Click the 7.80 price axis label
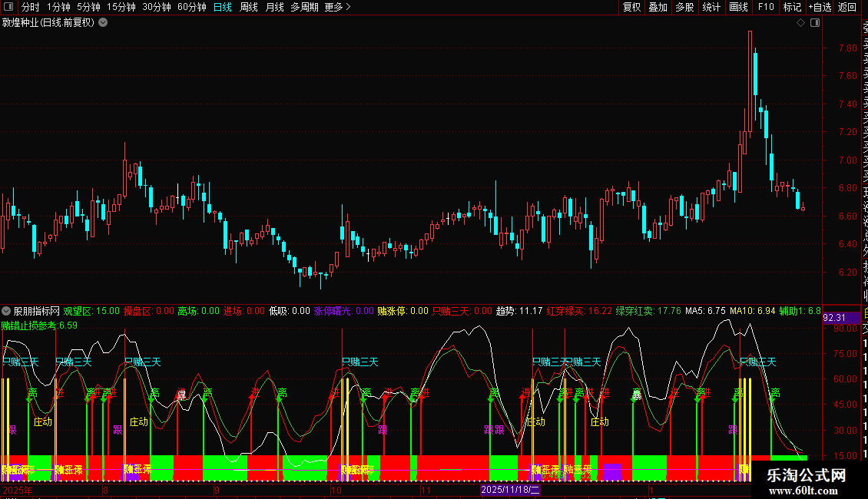 coord(847,48)
